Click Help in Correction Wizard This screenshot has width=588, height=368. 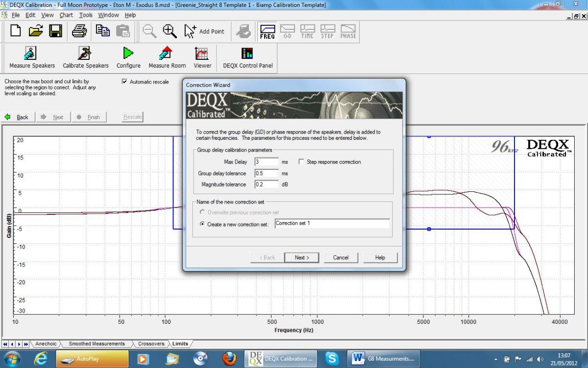(x=380, y=258)
